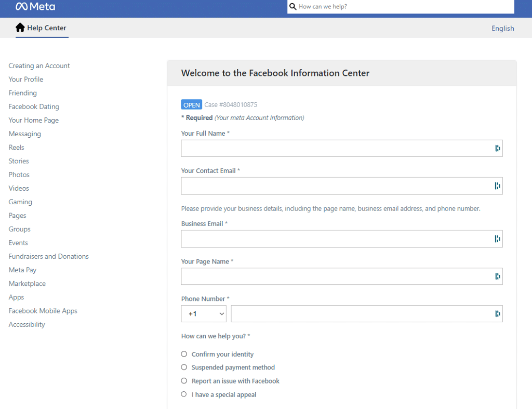Open Gaming help topic
Image resolution: width=532 pixels, height=409 pixels.
point(20,202)
